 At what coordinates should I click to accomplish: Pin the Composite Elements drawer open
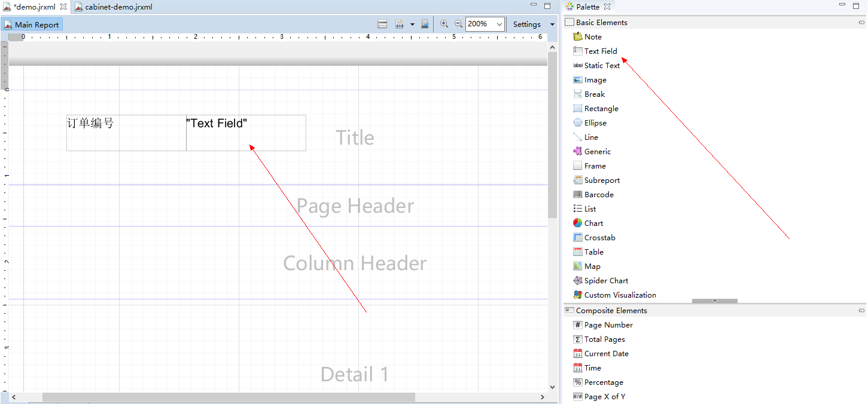point(861,310)
